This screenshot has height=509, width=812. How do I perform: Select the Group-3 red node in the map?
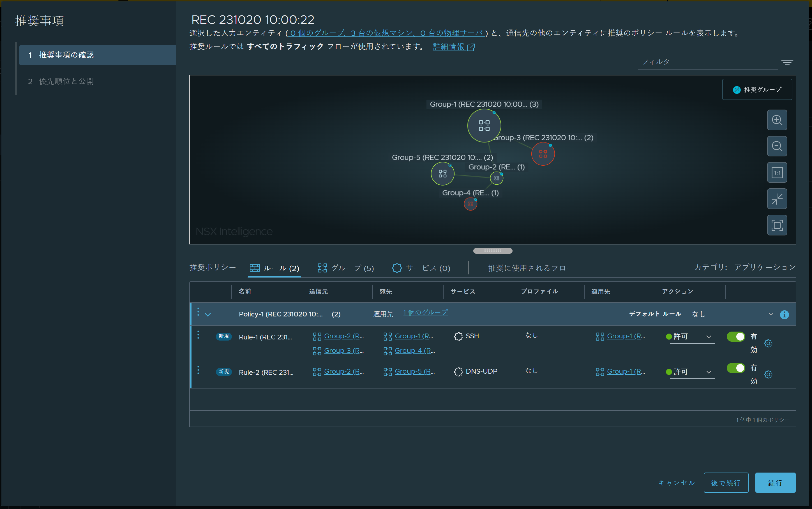click(x=543, y=154)
